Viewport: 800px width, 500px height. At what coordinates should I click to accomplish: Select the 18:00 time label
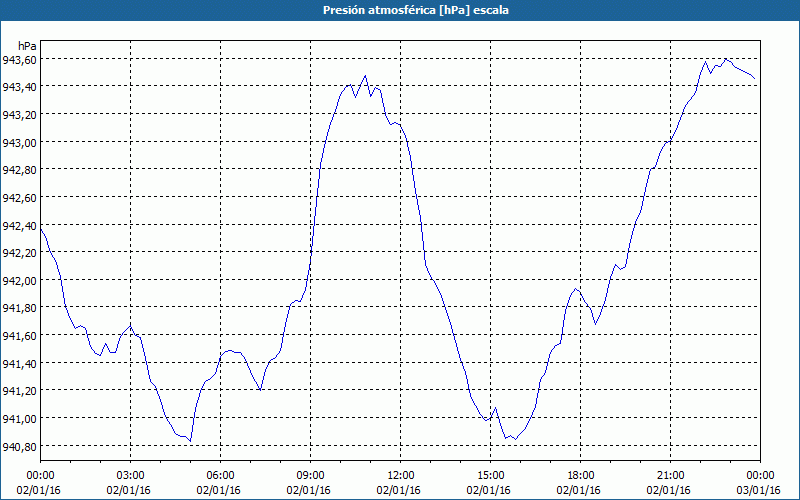coord(581,476)
